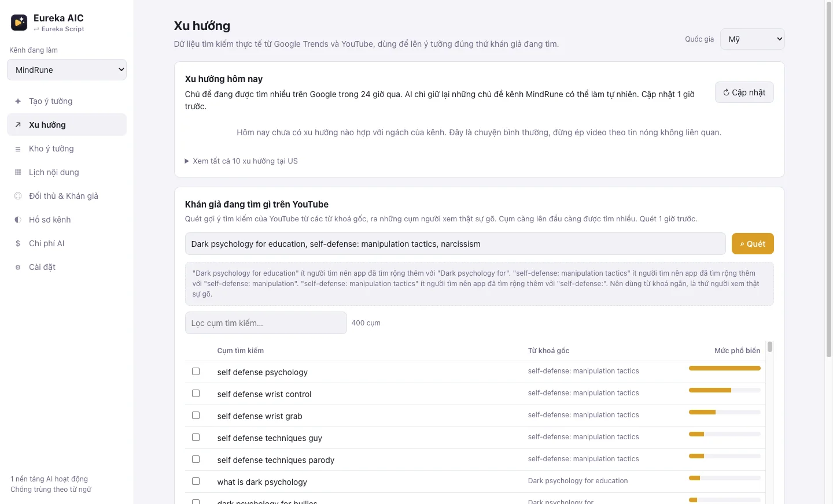833x504 pixels.
Task: Click the calendar grid icon beside Lịch nội dung
Action: [18, 172]
